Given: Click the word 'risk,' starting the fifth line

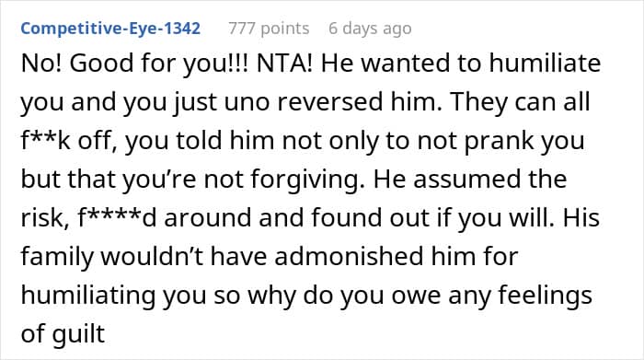Looking at the screenshot, I should pos(45,218).
